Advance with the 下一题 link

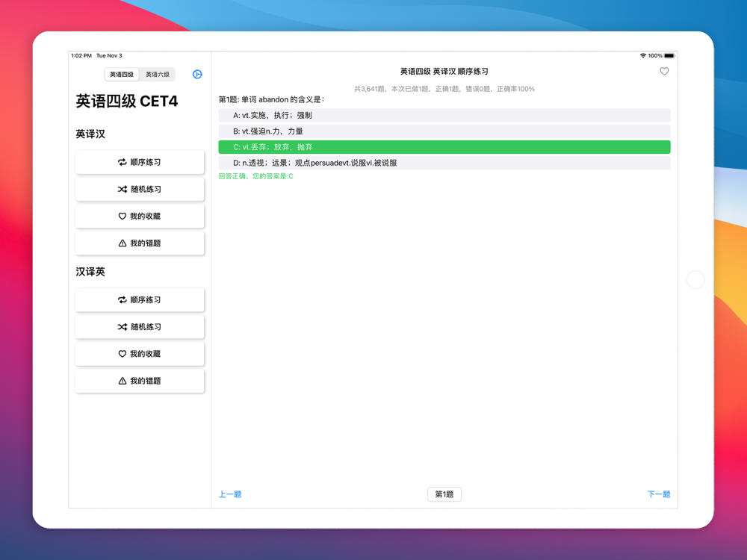[659, 494]
